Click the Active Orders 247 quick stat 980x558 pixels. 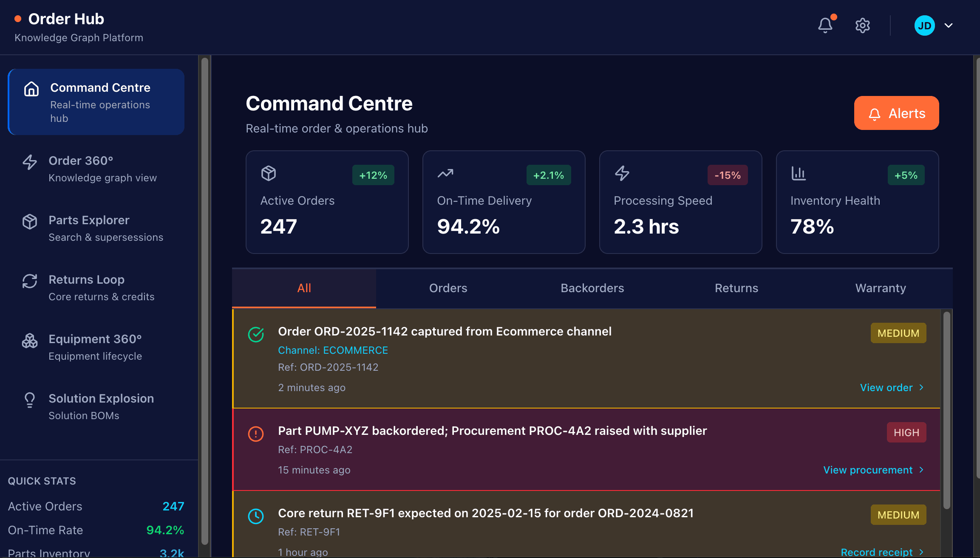click(x=96, y=506)
